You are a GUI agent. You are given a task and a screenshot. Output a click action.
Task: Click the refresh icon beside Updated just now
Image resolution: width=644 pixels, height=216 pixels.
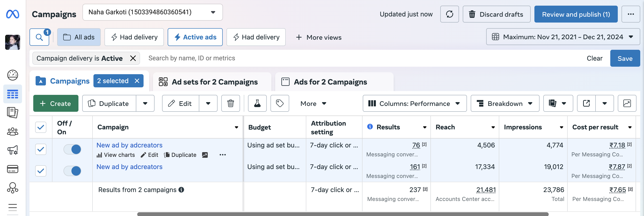click(449, 14)
